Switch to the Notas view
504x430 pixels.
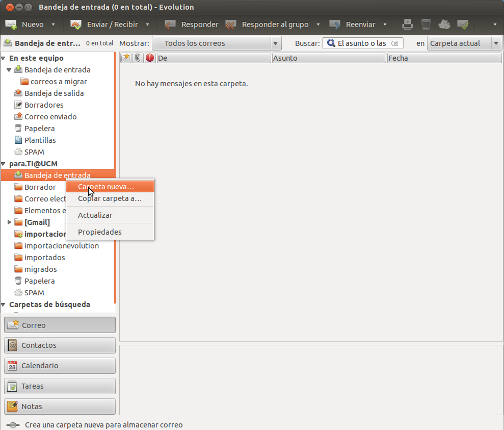(60, 407)
